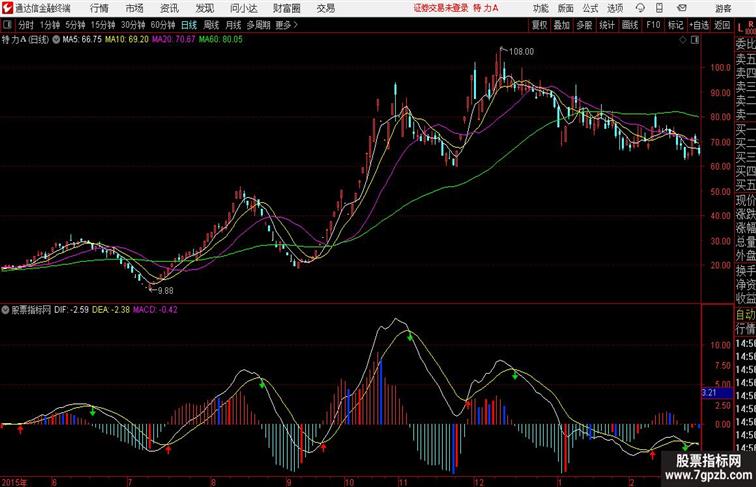This screenshot has width=756, height=487.
Task: Open the F10 company info button
Action: [653, 25]
